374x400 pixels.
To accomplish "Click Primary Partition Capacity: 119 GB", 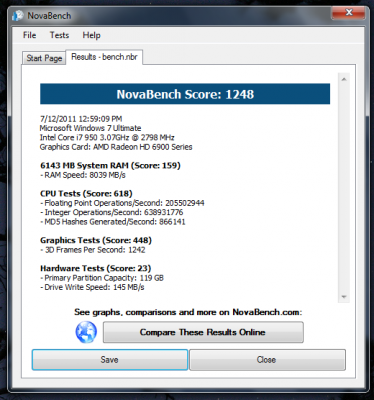I will coord(102,278).
